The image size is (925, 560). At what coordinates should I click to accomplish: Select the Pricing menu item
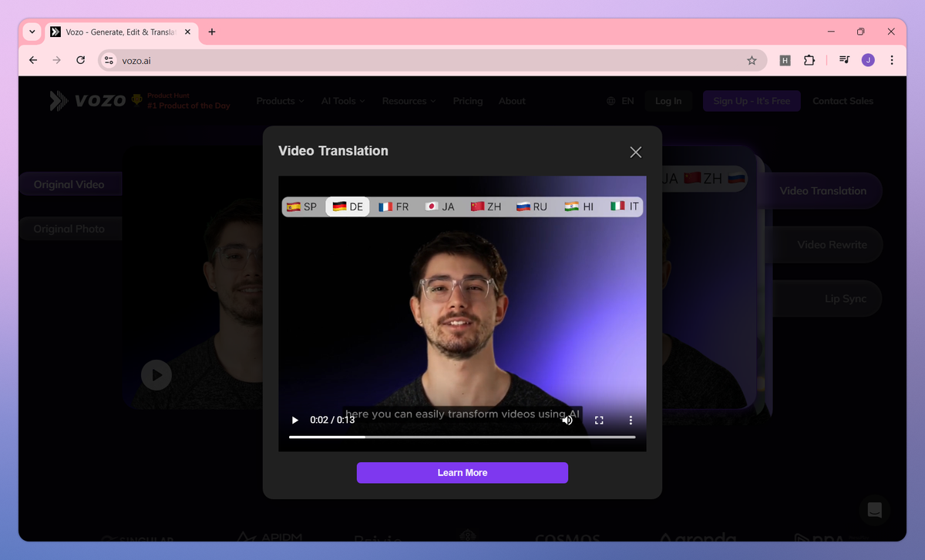click(468, 100)
